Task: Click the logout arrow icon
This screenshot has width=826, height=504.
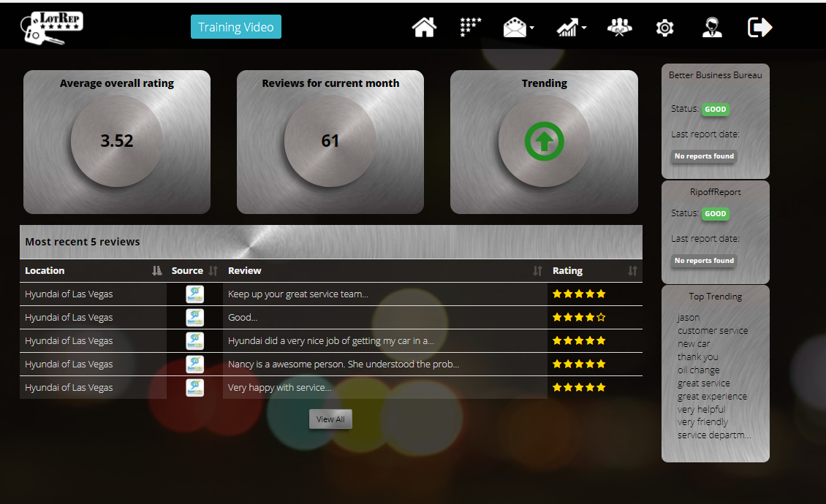Action: pos(759,28)
